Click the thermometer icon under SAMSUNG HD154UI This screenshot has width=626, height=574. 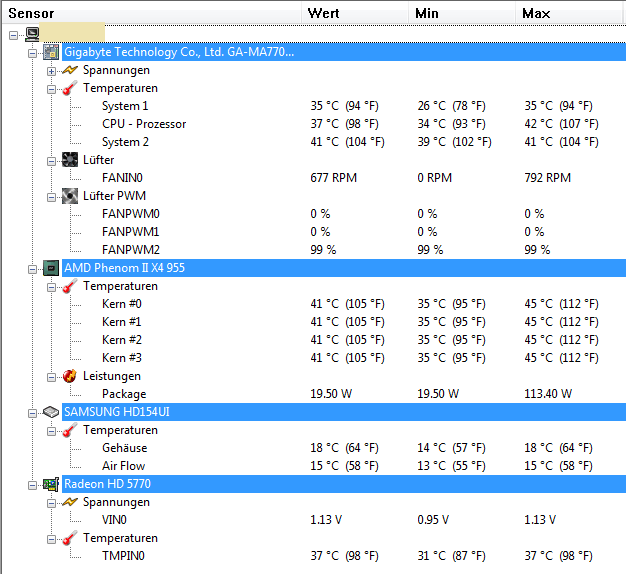[x=70, y=430]
